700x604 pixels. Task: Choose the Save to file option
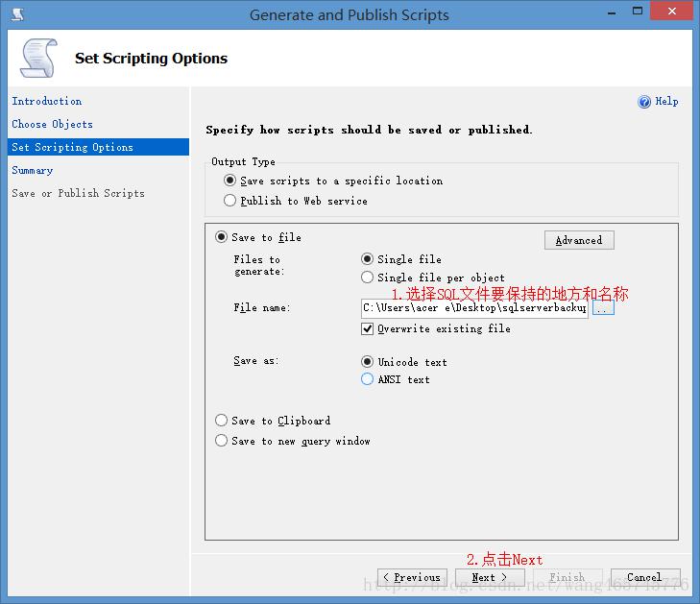(222, 237)
